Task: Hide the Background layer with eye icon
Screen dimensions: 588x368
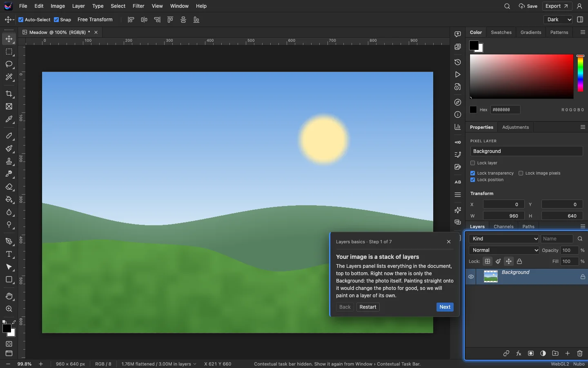Action: coord(471,277)
